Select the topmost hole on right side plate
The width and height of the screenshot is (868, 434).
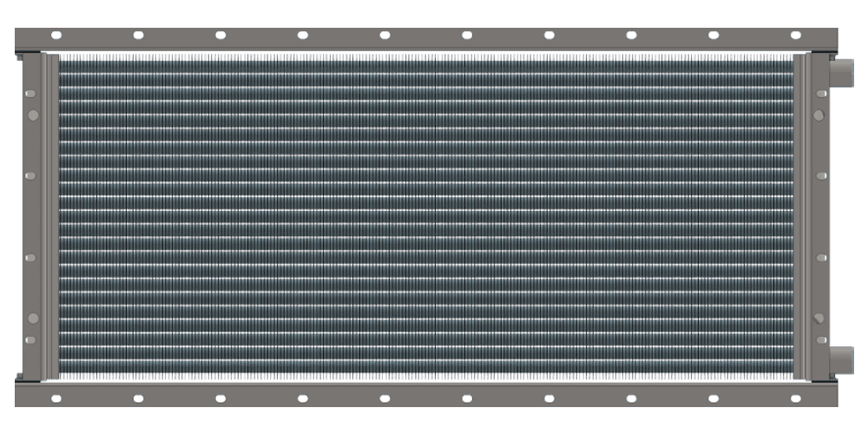[820, 93]
